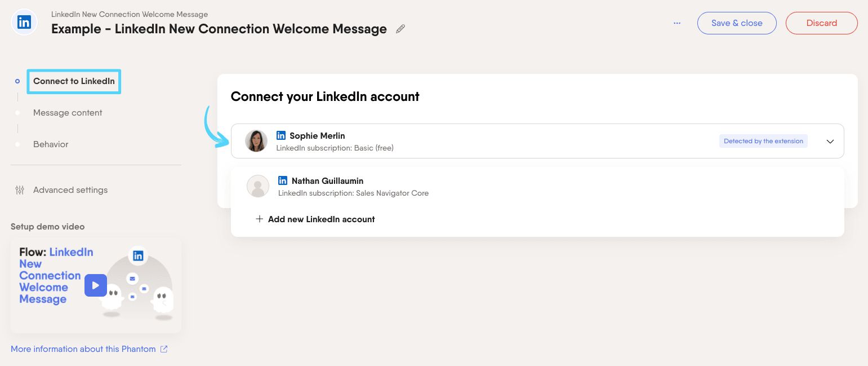The width and height of the screenshot is (868, 366).
Task: Click the plus icon for new account
Action: coord(259,219)
